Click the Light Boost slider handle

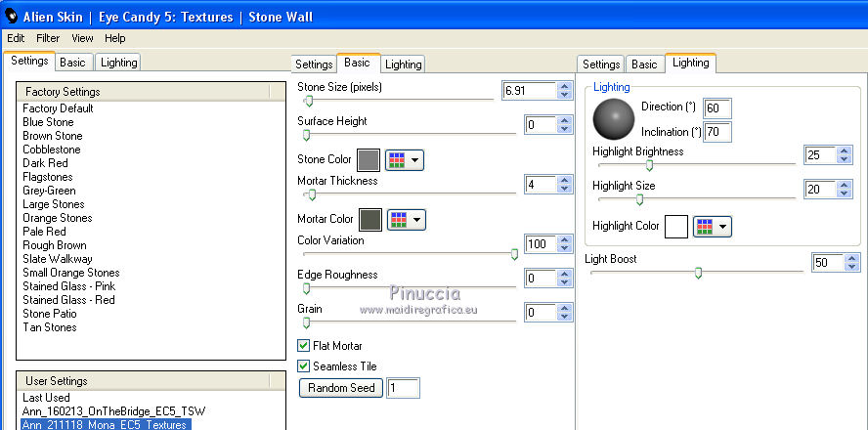point(698,273)
